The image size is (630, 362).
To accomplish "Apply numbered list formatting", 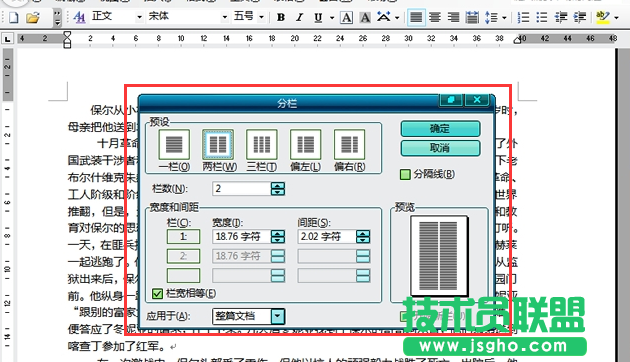I will pyautogui.click(x=523, y=17).
